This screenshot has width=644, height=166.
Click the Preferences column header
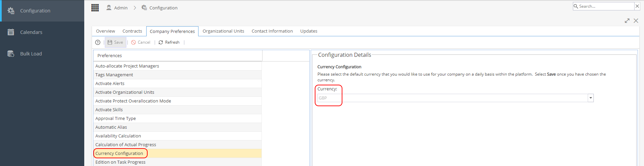(178, 55)
